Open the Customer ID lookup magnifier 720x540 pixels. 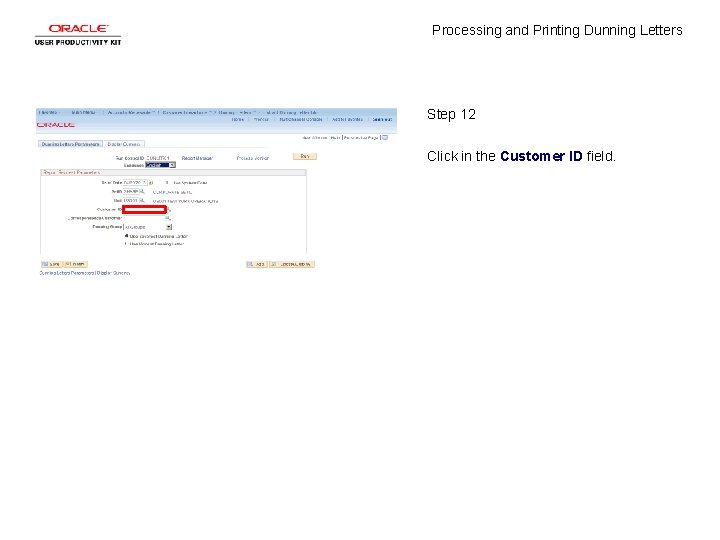[x=169, y=209]
